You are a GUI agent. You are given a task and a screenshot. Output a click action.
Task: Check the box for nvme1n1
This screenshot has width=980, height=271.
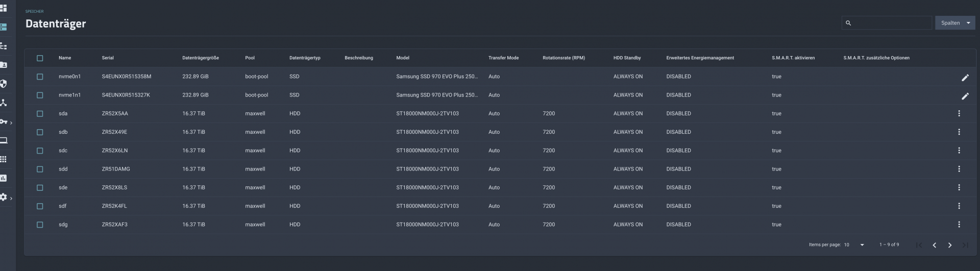click(40, 95)
